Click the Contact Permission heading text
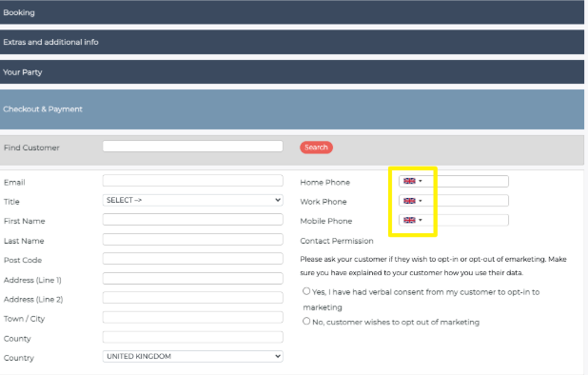588x375 pixels. (337, 241)
